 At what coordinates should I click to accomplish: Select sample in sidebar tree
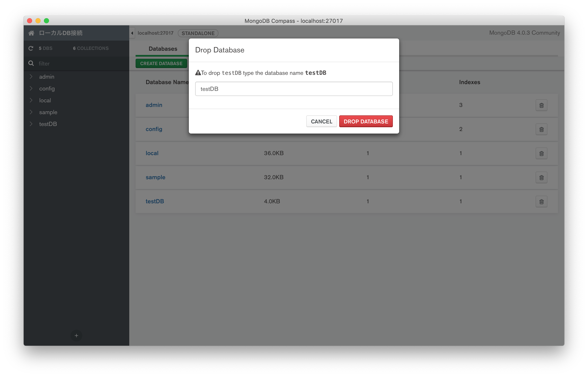point(48,112)
